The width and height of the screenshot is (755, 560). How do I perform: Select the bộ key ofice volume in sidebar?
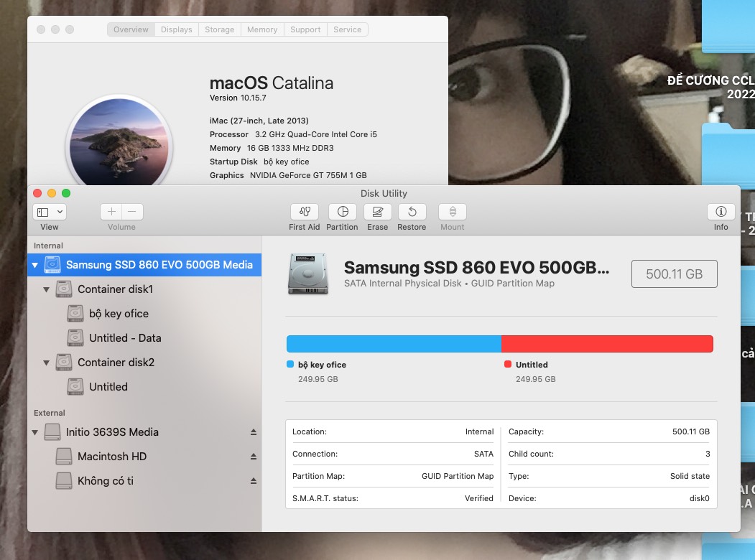tap(144, 314)
